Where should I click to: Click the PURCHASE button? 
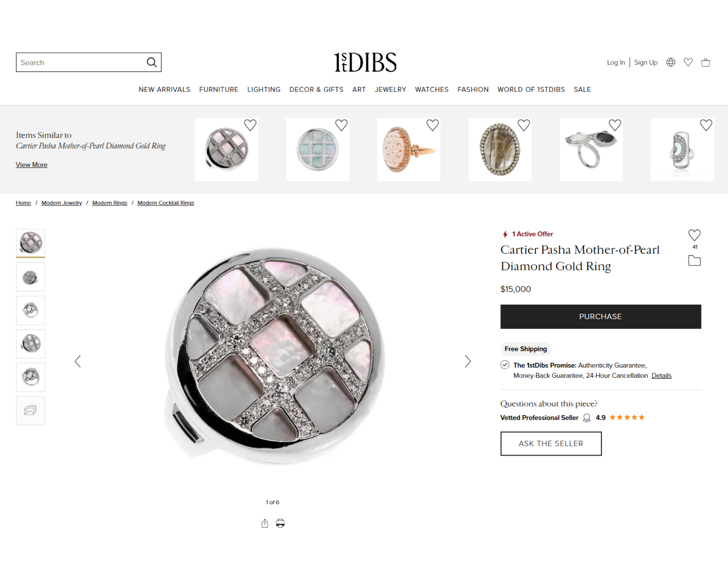pos(601,316)
